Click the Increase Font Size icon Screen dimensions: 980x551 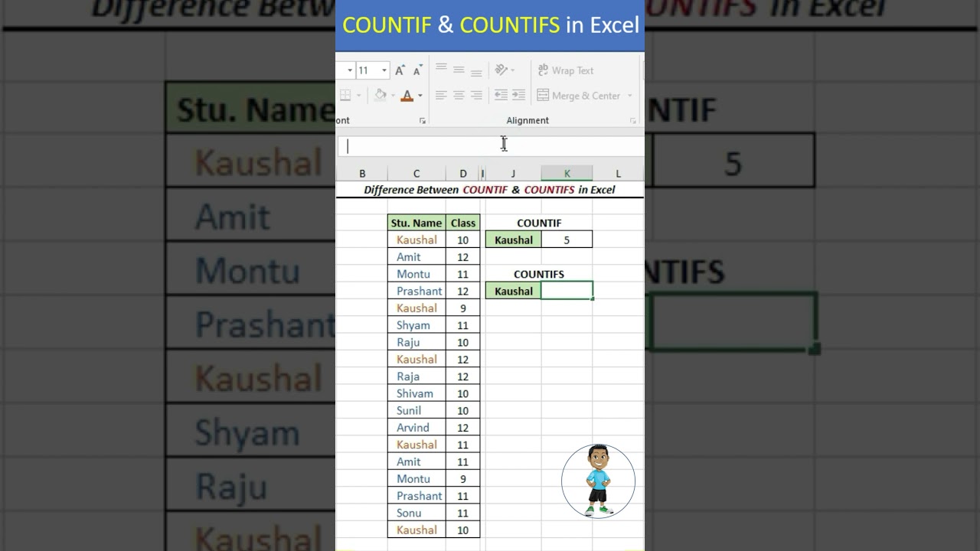(x=400, y=70)
